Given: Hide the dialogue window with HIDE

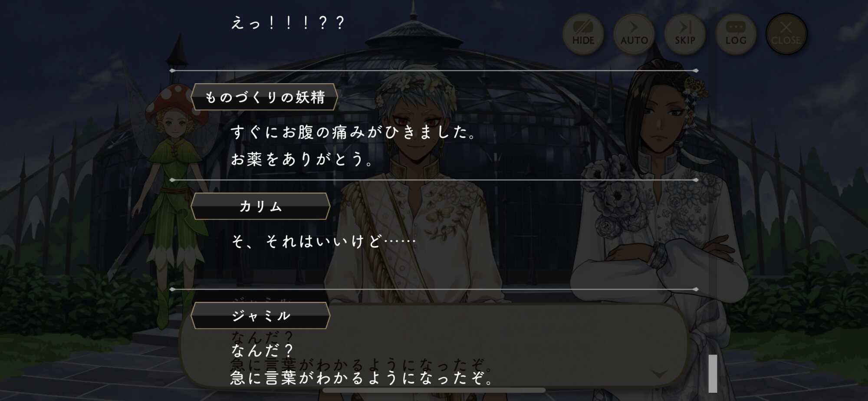Looking at the screenshot, I should [x=583, y=33].
